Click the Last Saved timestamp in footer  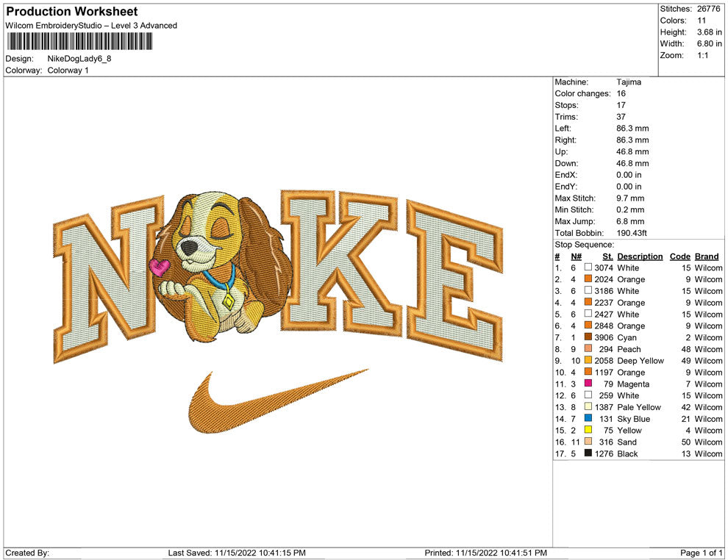pos(237,553)
